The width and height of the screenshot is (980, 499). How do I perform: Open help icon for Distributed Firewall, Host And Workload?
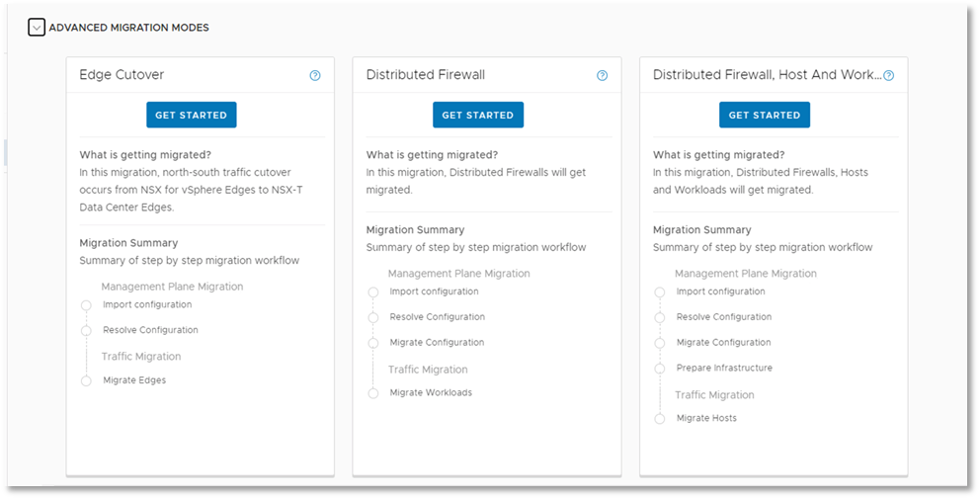(x=889, y=76)
